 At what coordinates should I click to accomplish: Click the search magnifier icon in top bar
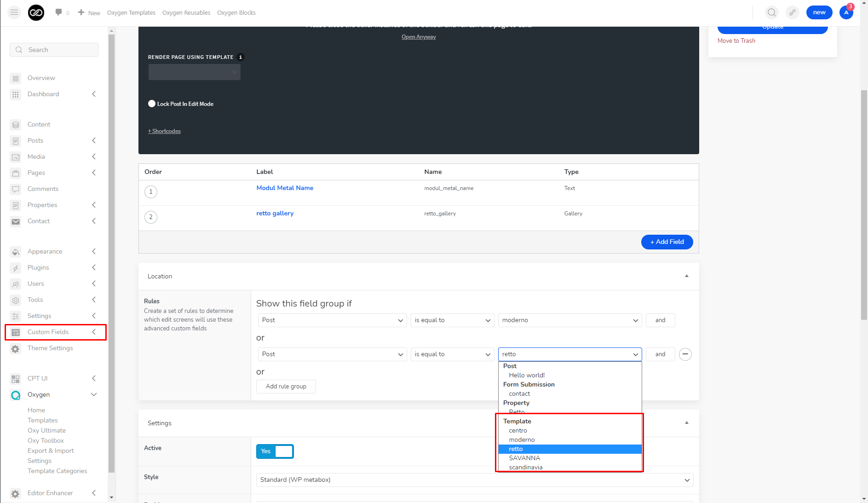772,12
